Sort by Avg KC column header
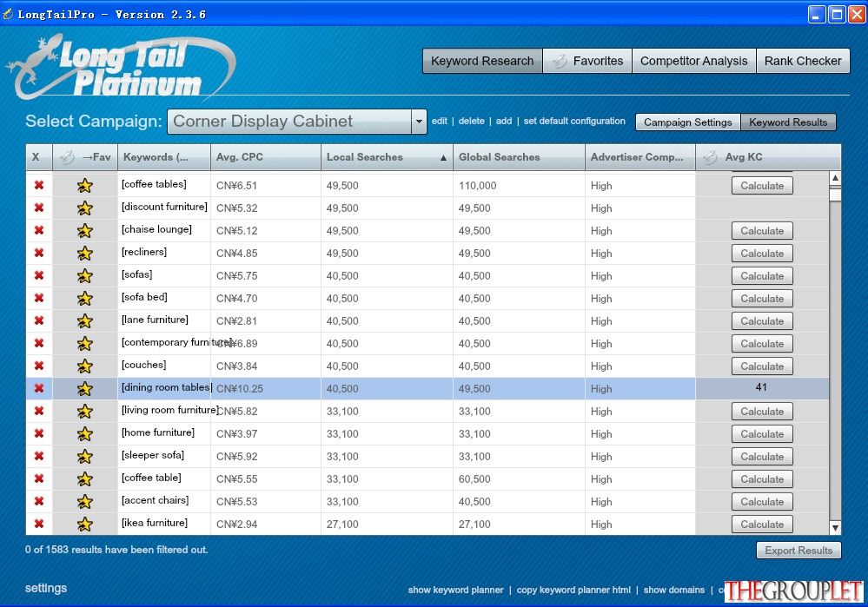 click(x=768, y=157)
